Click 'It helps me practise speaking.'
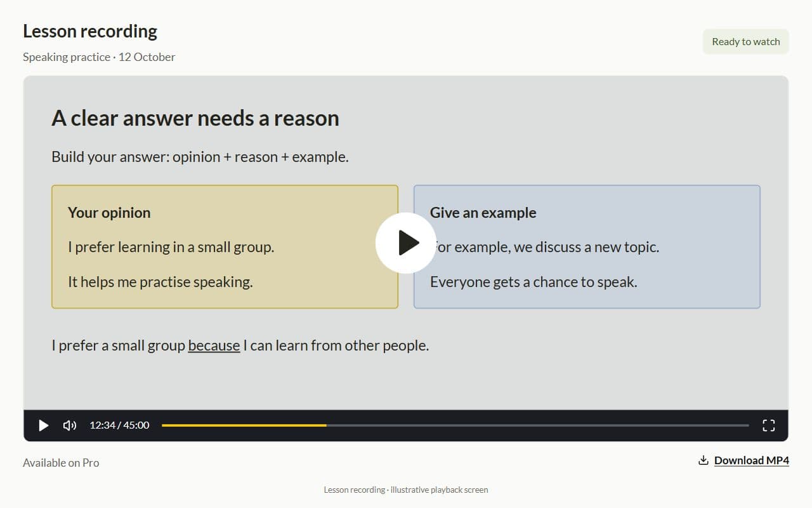Image resolution: width=812 pixels, height=508 pixels. 160,282
